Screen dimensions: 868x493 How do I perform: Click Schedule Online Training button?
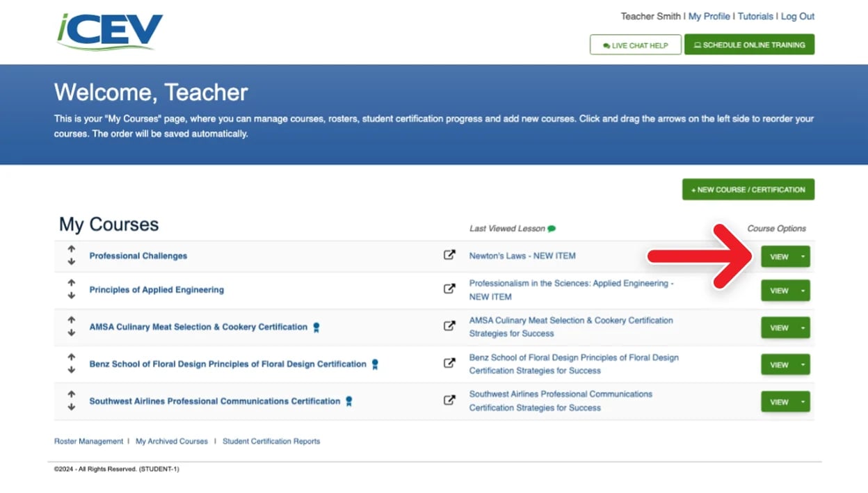pyautogui.click(x=749, y=45)
